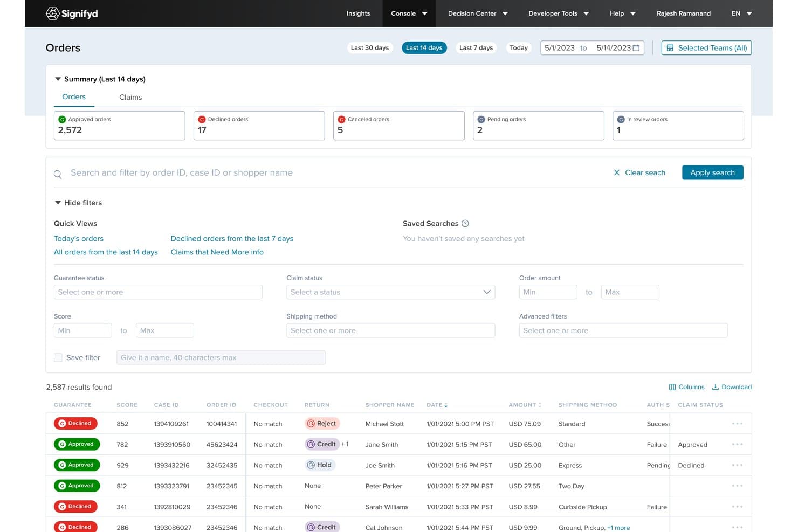Image resolution: width=798 pixels, height=532 pixels.
Task: Open row menu for Peter Parker
Action: tap(737, 486)
